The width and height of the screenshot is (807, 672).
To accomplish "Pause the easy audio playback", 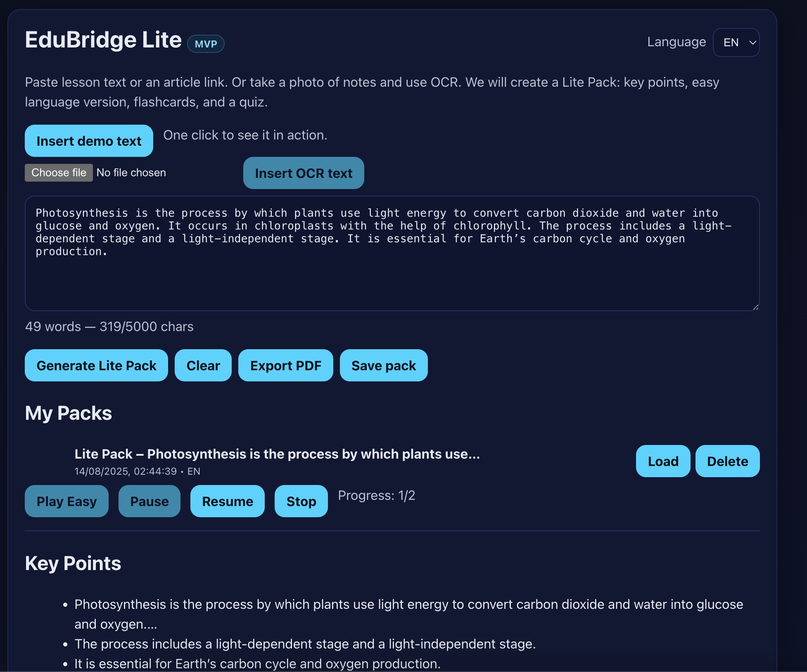I will point(149,501).
